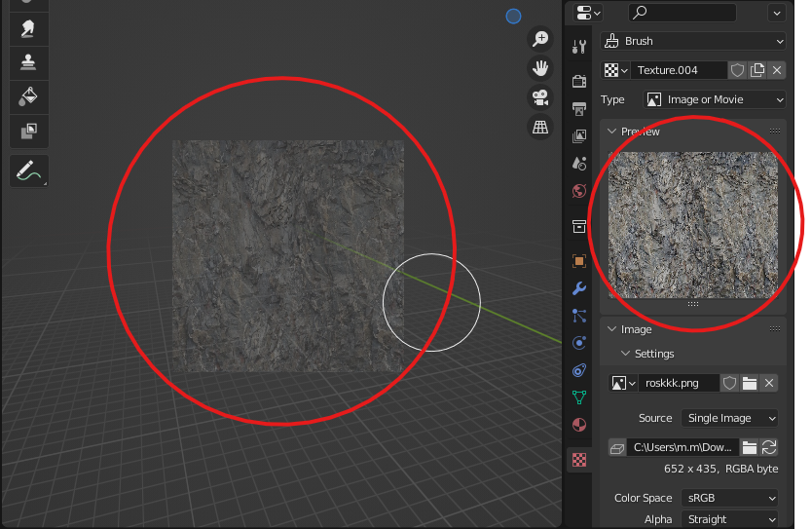The height and width of the screenshot is (529, 812).
Task: Click the pan view hand icon
Action: (x=539, y=68)
